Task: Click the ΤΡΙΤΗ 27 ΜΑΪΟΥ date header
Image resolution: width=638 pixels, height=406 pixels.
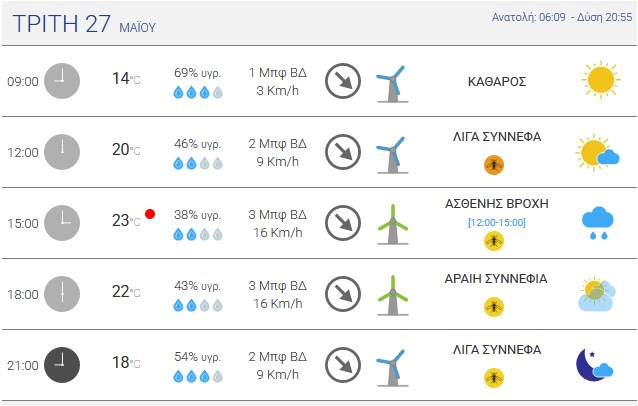Action: click(84, 24)
